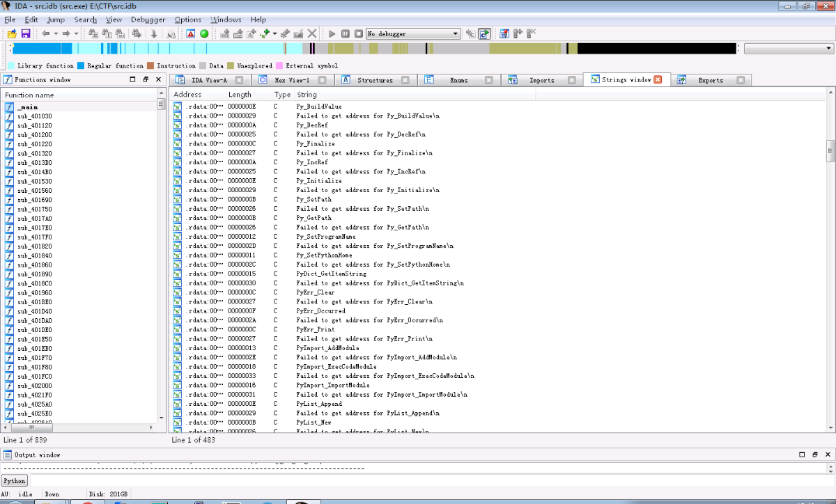836x504 pixels.
Task: Open the No debugger dropdown
Action: pyautogui.click(x=413, y=33)
